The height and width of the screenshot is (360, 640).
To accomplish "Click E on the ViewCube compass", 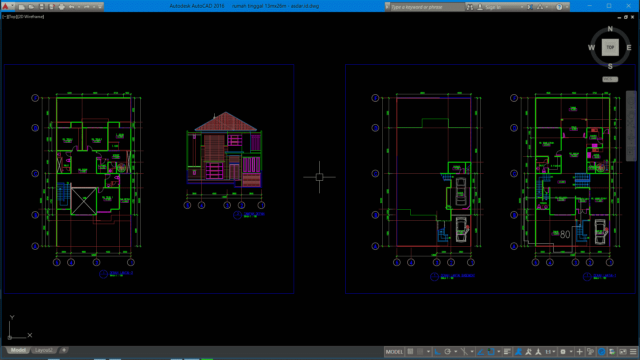I will (629, 48).
